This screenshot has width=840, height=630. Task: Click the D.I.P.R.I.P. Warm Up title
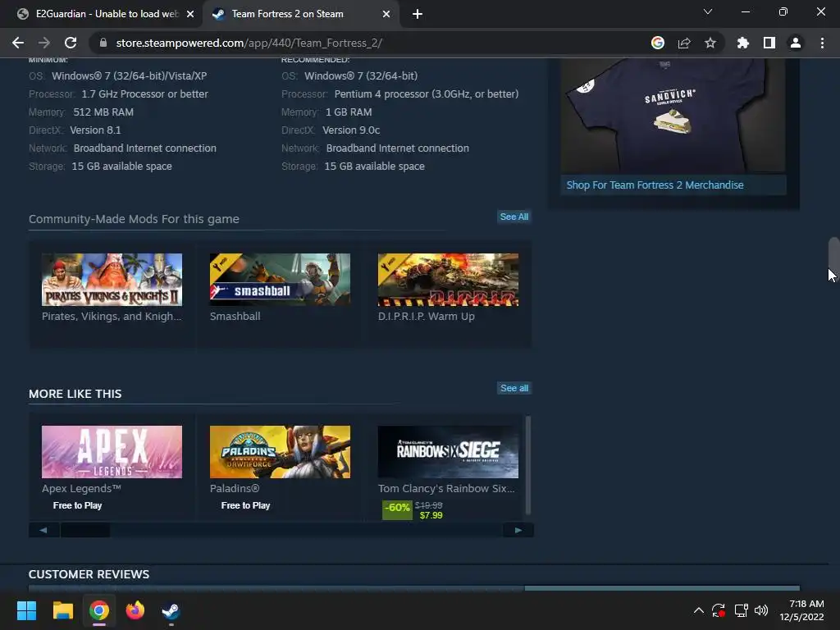426,316
